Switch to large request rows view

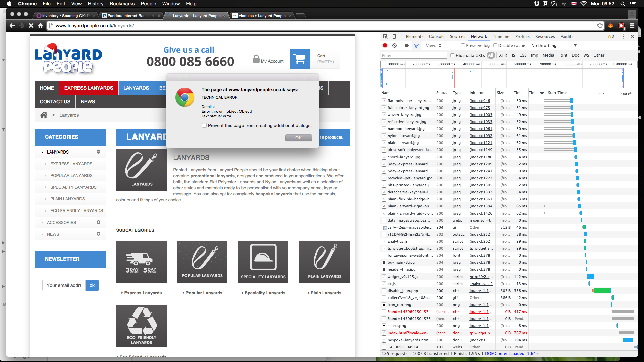[442, 45]
